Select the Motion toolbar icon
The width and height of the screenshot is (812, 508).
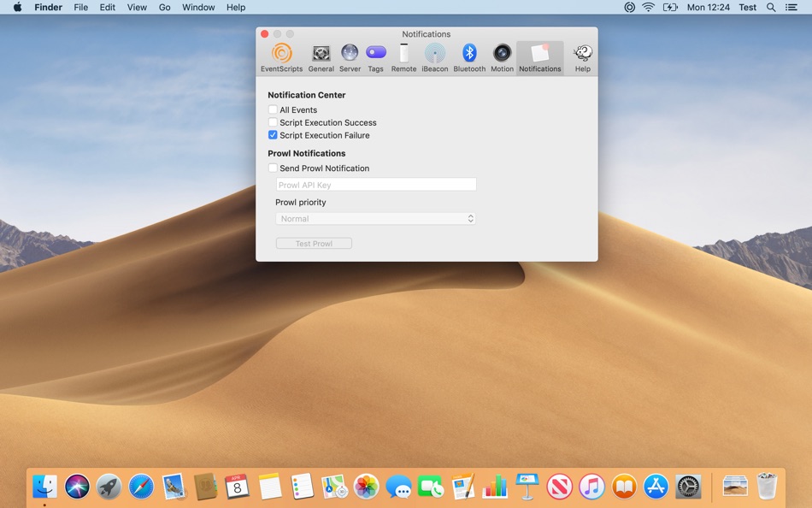(x=502, y=58)
